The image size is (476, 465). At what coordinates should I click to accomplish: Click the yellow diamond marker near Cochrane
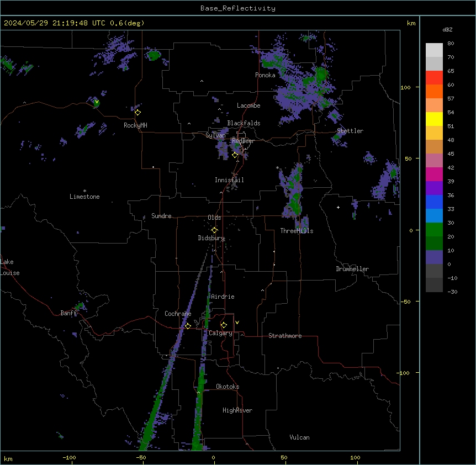(188, 326)
